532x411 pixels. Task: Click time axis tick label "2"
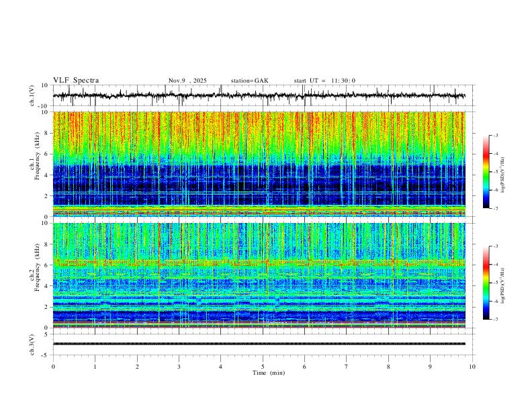coord(137,367)
